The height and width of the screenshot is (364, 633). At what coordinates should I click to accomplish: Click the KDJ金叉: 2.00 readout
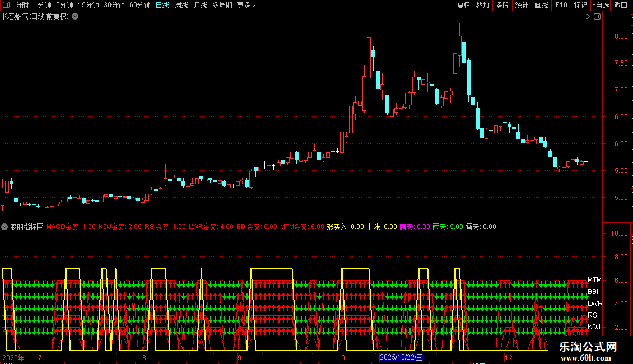(120, 227)
